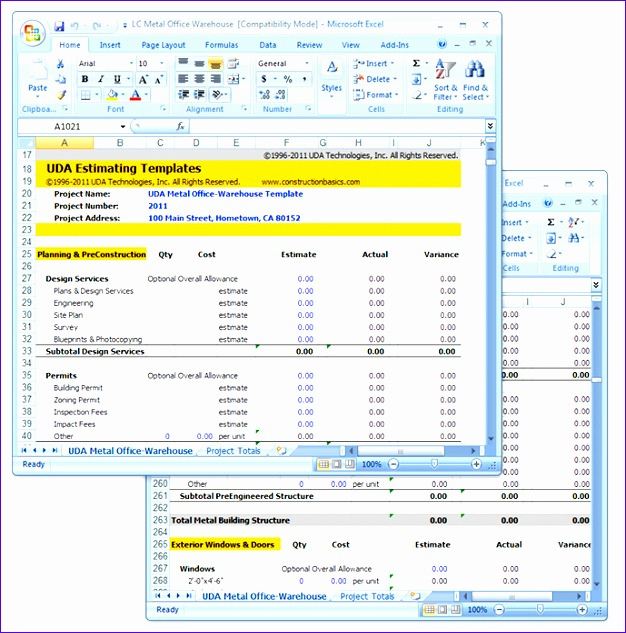Open the Fill Color dropdown arrow
This screenshot has width=626, height=633.
coord(123,95)
